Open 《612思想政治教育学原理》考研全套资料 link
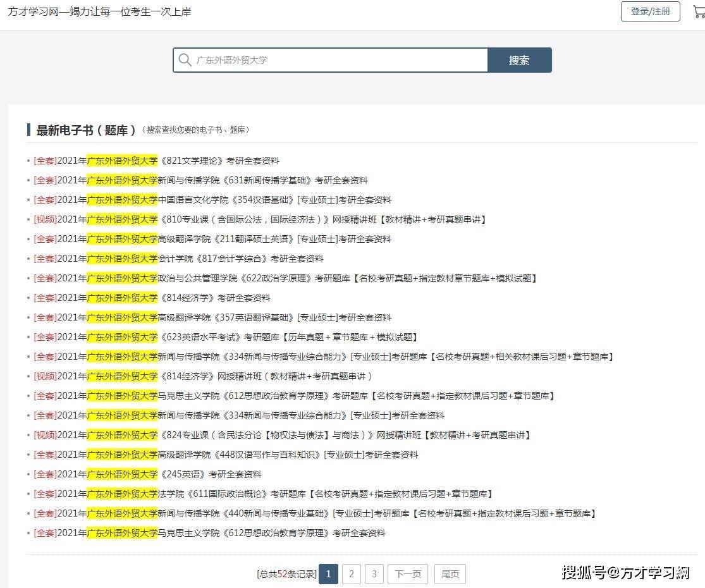The width and height of the screenshot is (705, 588). pyautogui.click(x=209, y=533)
